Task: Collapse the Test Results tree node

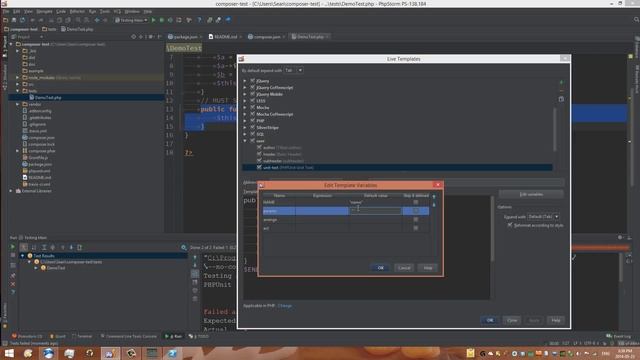Action: 23,256
